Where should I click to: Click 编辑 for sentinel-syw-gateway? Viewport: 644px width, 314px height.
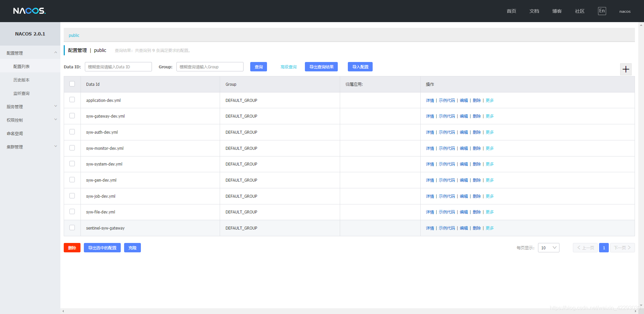pos(464,228)
